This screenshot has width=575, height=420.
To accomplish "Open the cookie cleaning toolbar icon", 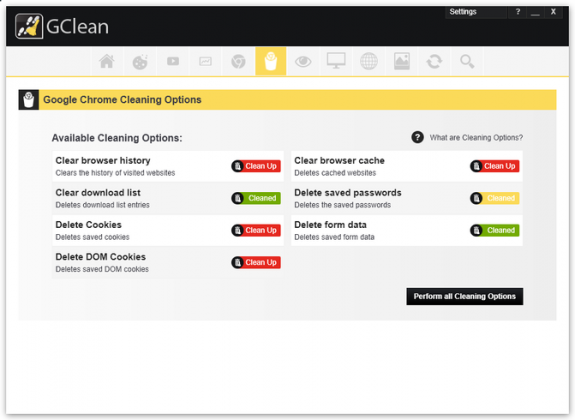I will (x=140, y=61).
